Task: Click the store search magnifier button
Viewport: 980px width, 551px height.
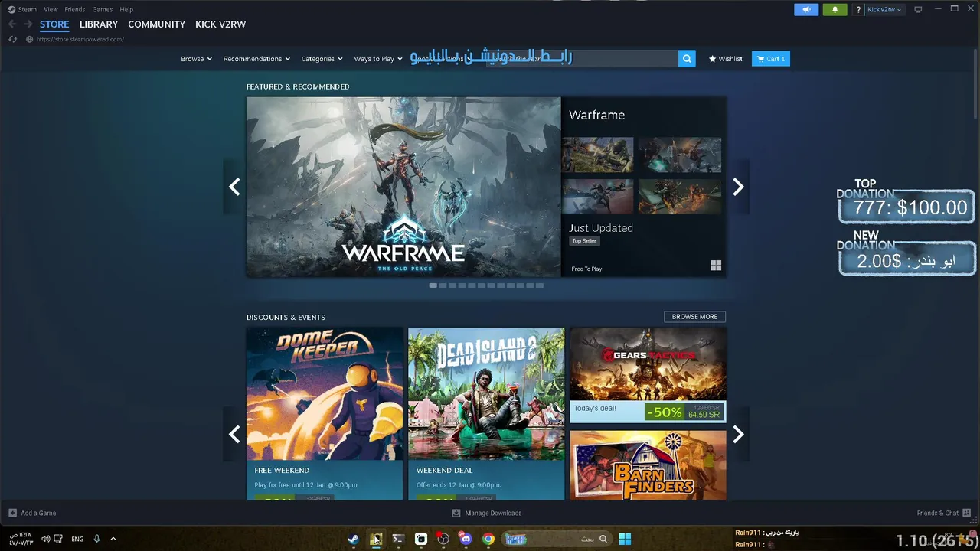Action: click(687, 58)
